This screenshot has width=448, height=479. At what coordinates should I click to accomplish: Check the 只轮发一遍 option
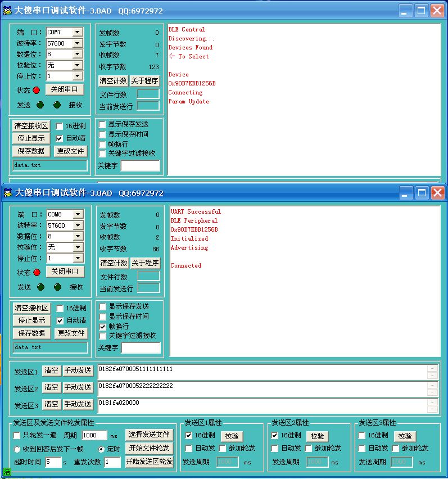click(17, 435)
